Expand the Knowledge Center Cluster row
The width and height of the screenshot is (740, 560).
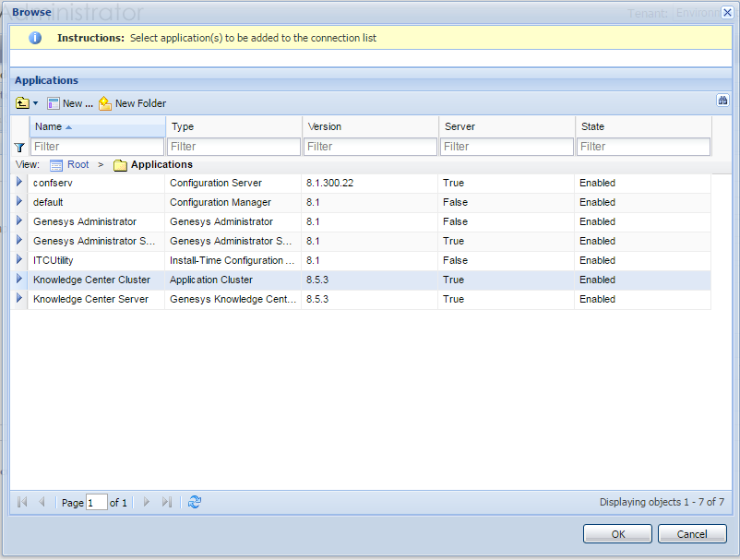pyautogui.click(x=19, y=280)
